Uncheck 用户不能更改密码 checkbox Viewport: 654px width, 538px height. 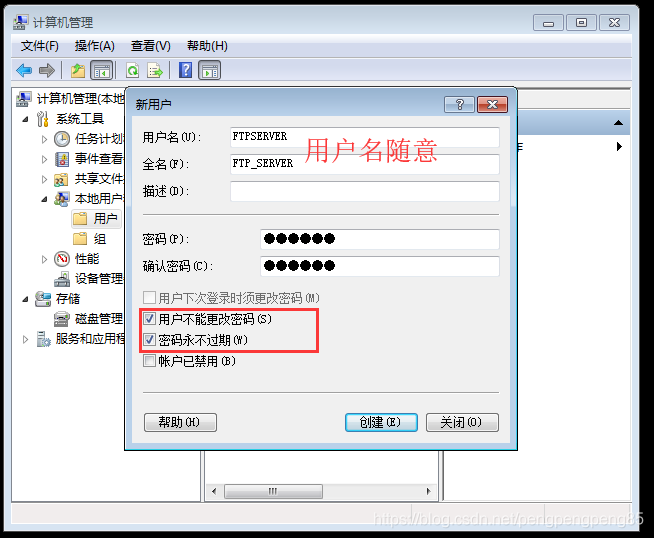(149, 319)
